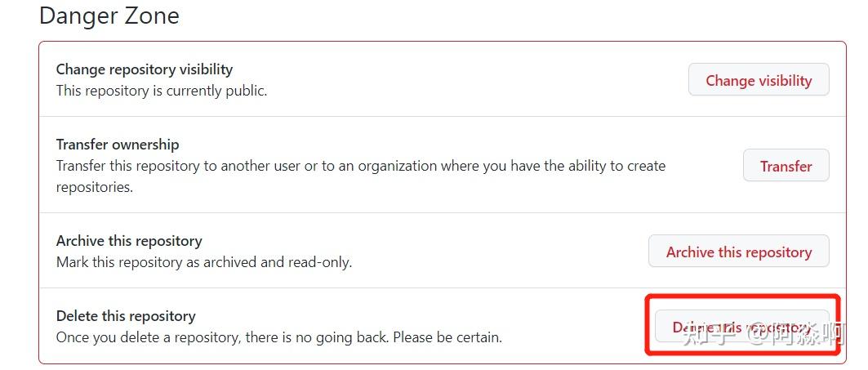Click the Change visibility button
The height and width of the screenshot is (370, 868).
click(x=759, y=80)
